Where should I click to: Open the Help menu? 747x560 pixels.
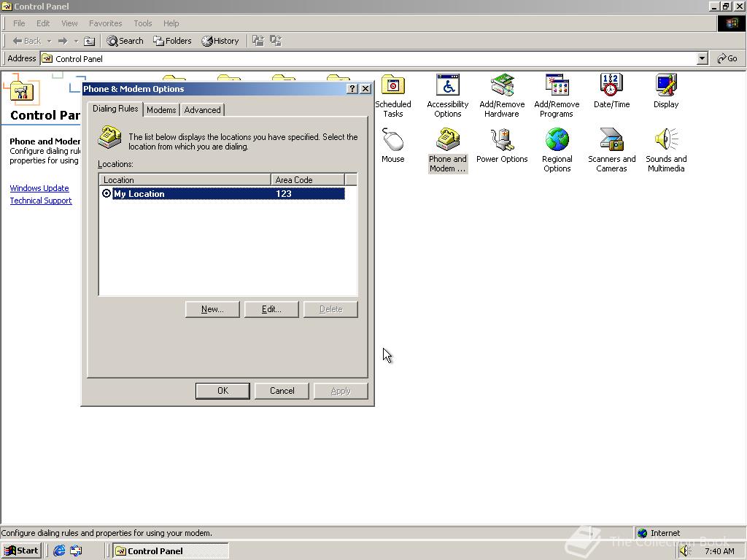click(x=171, y=23)
